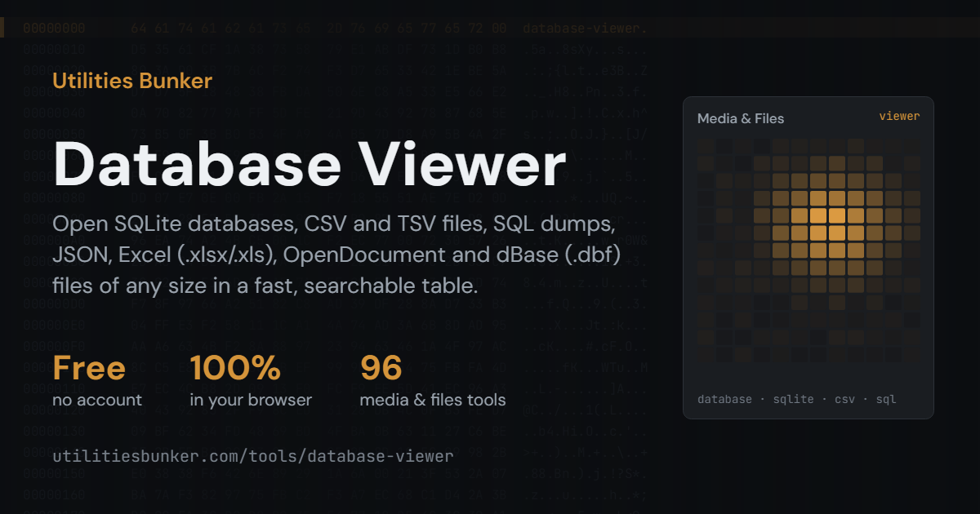Click the "100%" stat label
Viewport: 980px width, 514px height.
click(235, 368)
